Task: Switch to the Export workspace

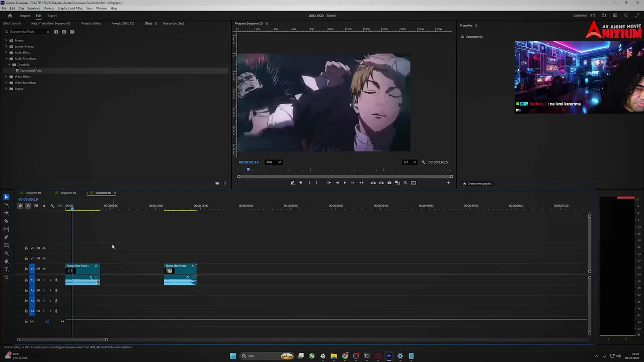Action: (52, 16)
